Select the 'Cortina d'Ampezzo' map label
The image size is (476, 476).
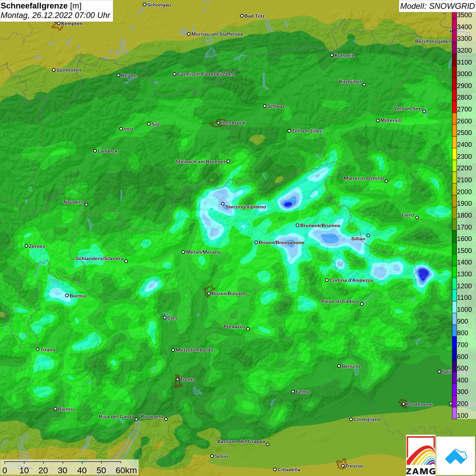click(351, 280)
